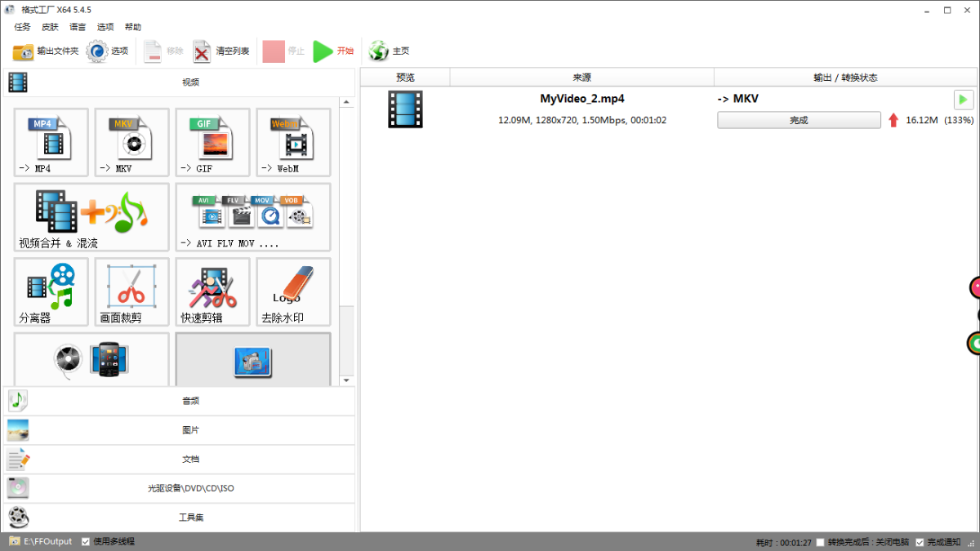Expand the Picture (图片) category

(x=179, y=430)
